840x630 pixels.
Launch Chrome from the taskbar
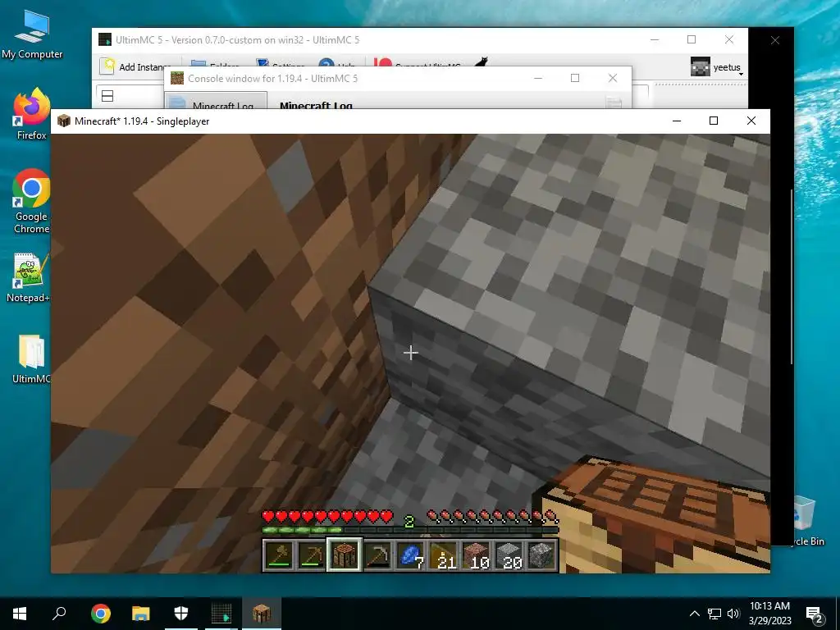[101, 614]
